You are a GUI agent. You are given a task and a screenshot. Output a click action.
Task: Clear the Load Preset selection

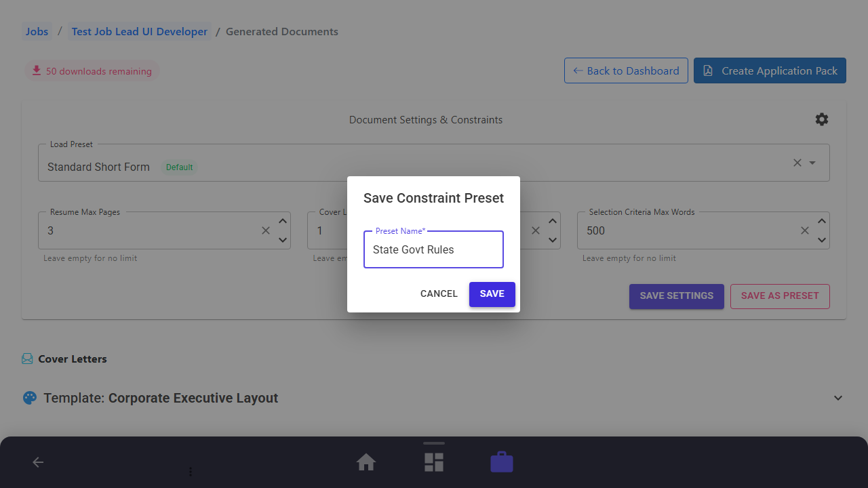(x=797, y=163)
